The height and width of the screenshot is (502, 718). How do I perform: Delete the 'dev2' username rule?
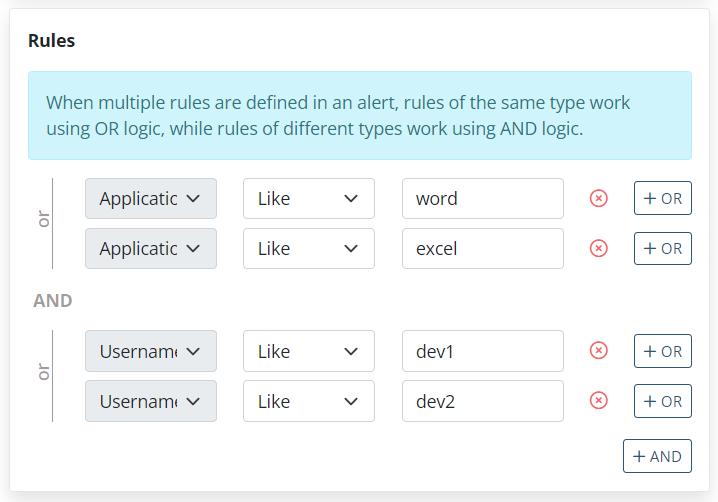tap(599, 401)
